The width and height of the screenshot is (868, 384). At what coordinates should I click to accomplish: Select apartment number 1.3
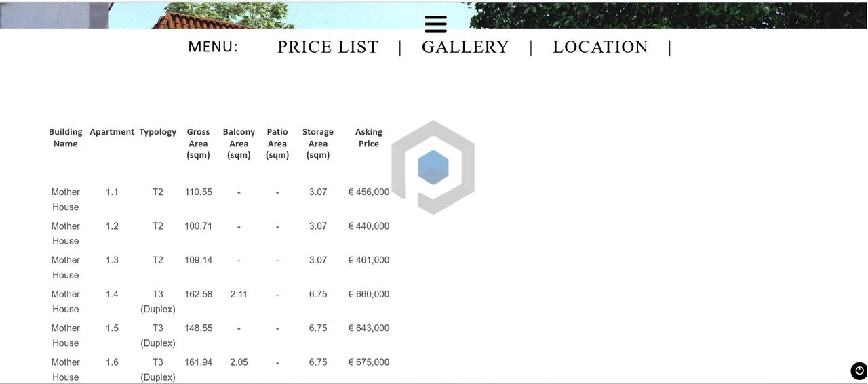[112, 260]
